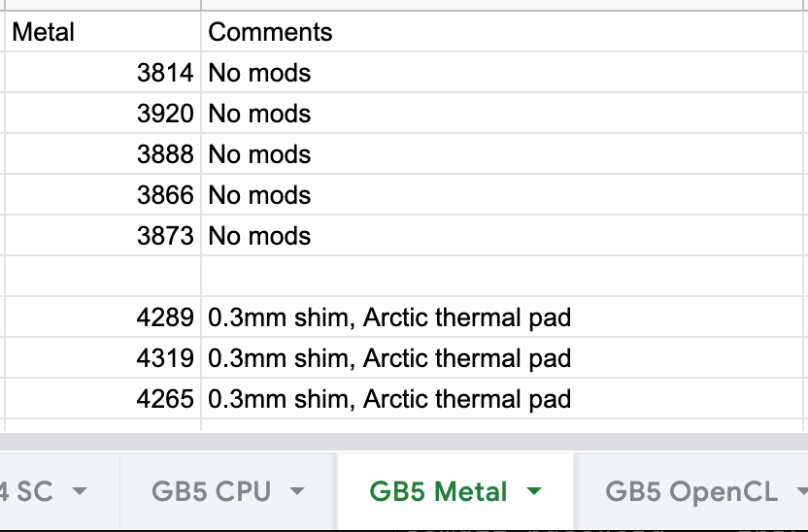Select the cell with value 4265
Image resolution: width=808 pixels, height=532 pixels.
(x=102, y=399)
